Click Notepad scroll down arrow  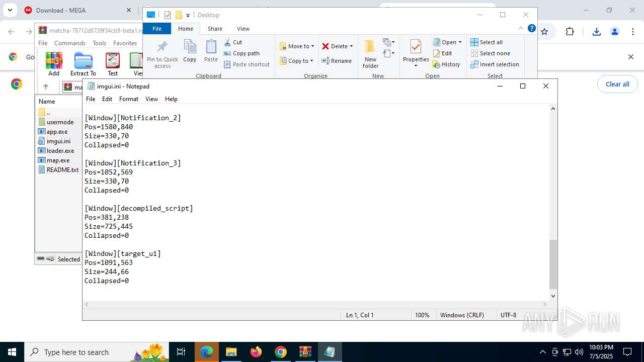click(x=553, y=296)
